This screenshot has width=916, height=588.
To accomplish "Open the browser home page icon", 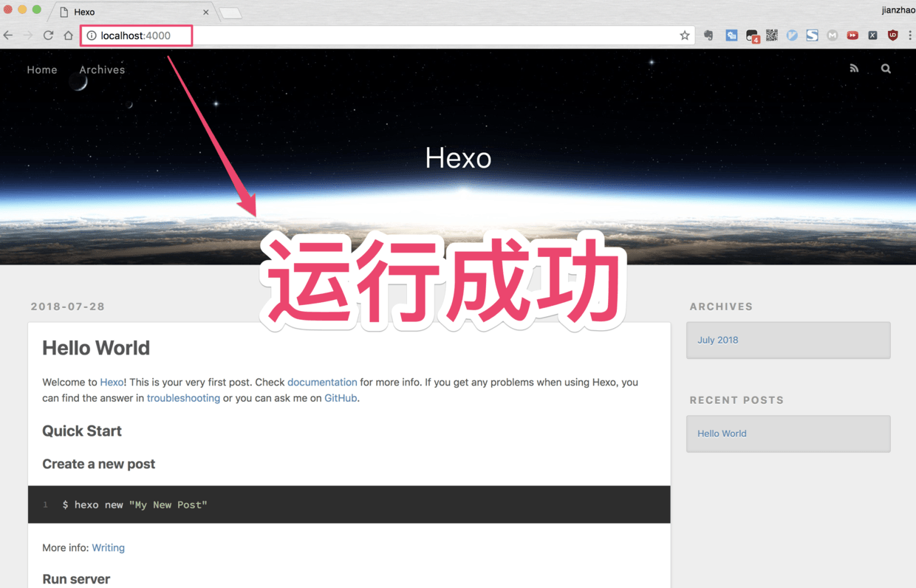I will [68, 35].
